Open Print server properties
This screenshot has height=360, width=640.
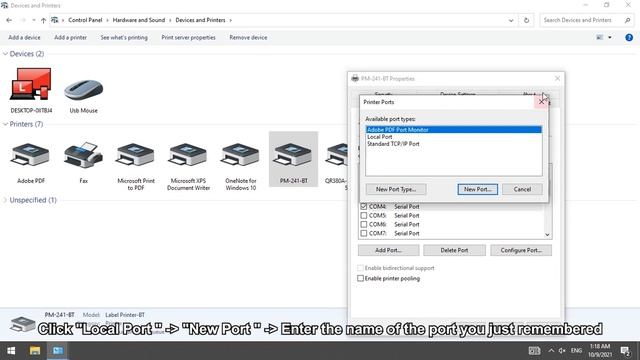tap(188, 38)
